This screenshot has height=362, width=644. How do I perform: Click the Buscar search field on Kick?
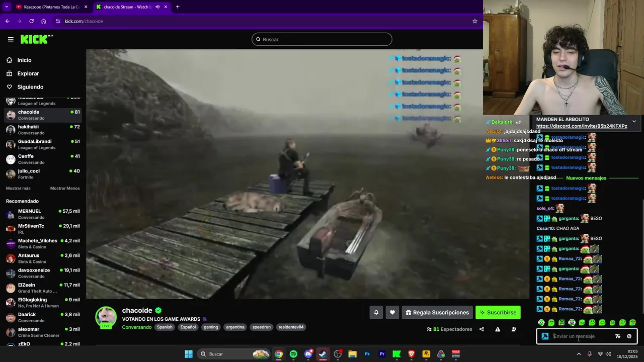click(x=322, y=39)
